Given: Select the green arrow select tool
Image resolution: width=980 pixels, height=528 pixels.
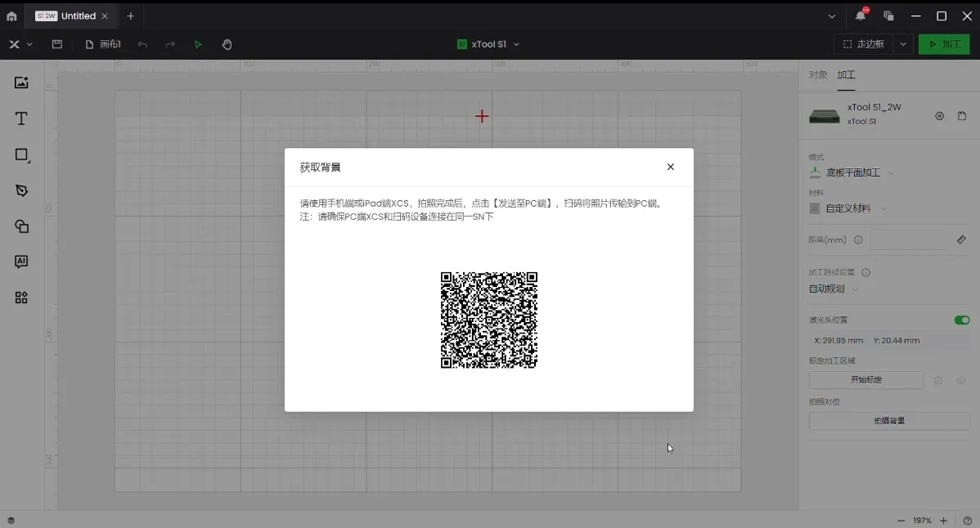Looking at the screenshot, I should click(x=198, y=44).
